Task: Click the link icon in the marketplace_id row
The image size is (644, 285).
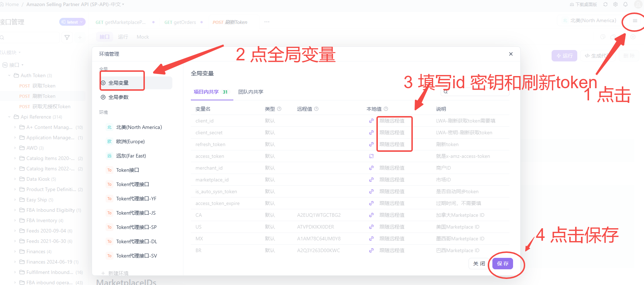Action: (371, 180)
